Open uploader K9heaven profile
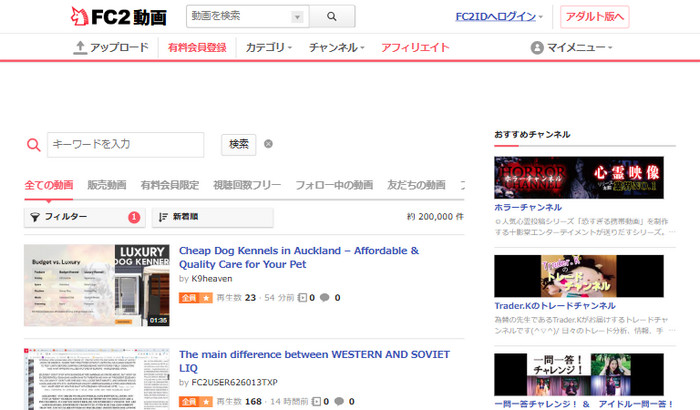Viewport: 700px width, 410px height. pos(212,279)
